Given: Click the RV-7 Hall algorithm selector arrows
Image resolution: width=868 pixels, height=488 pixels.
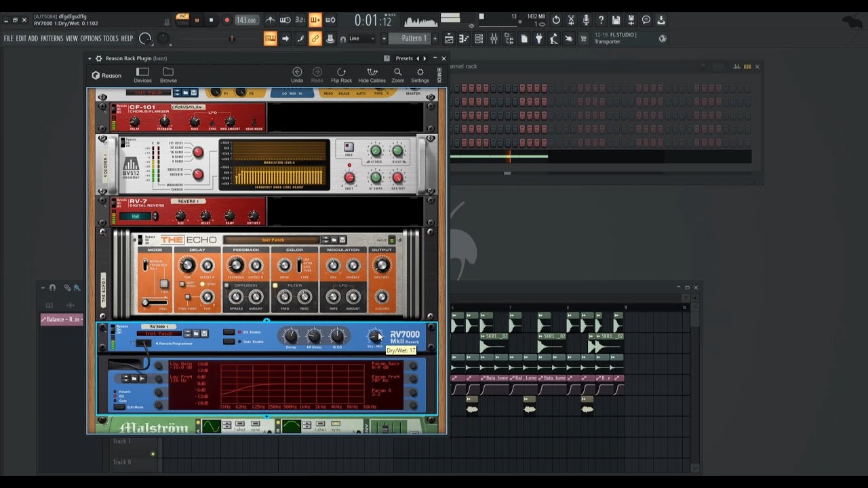Looking at the screenshot, I should click(155, 216).
